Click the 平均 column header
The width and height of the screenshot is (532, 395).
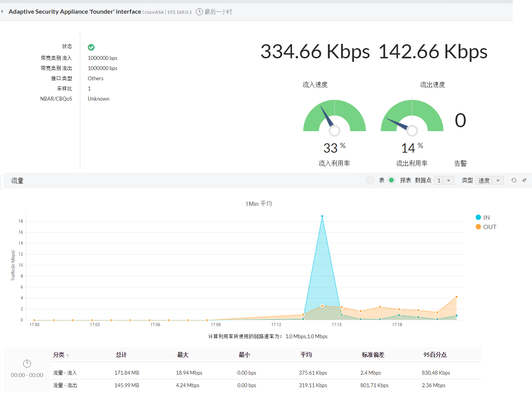click(306, 355)
